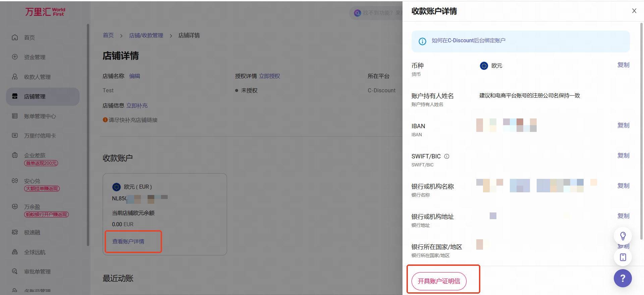Open 如何在C-Discount后台绑定账户 help link
This screenshot has width=644, height=295.
coord(469,41)
